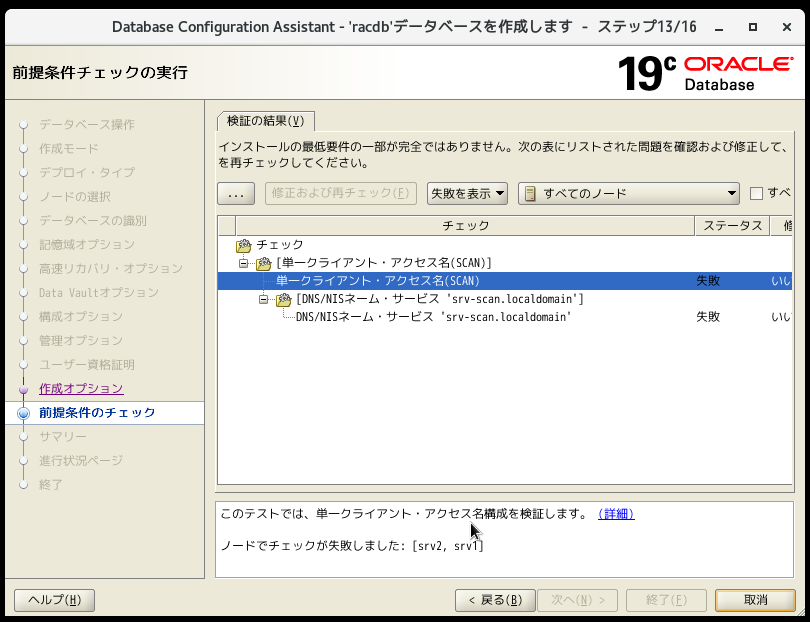Open the すべてのノード node dropdown
This screenshot has height=622, width=810.
pyautogui.click(x=629, y=194)
